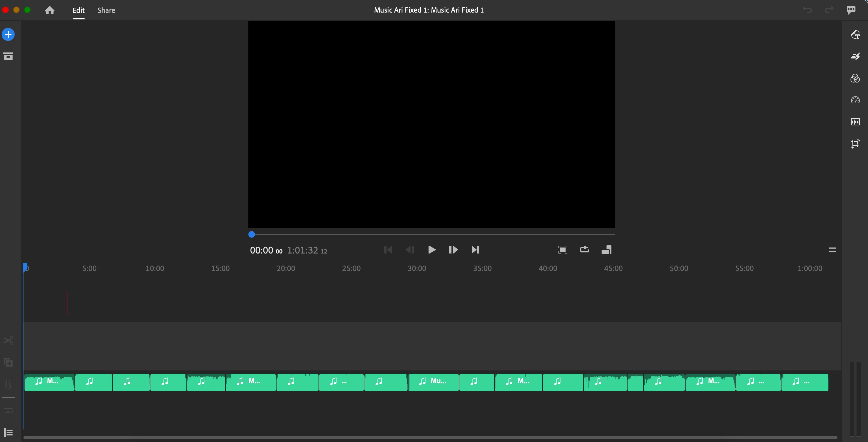Image resolution: width=868 pixels, height=442 pixels.
Task: Open the Color panel icon
Action: click(x=855, y=78)
